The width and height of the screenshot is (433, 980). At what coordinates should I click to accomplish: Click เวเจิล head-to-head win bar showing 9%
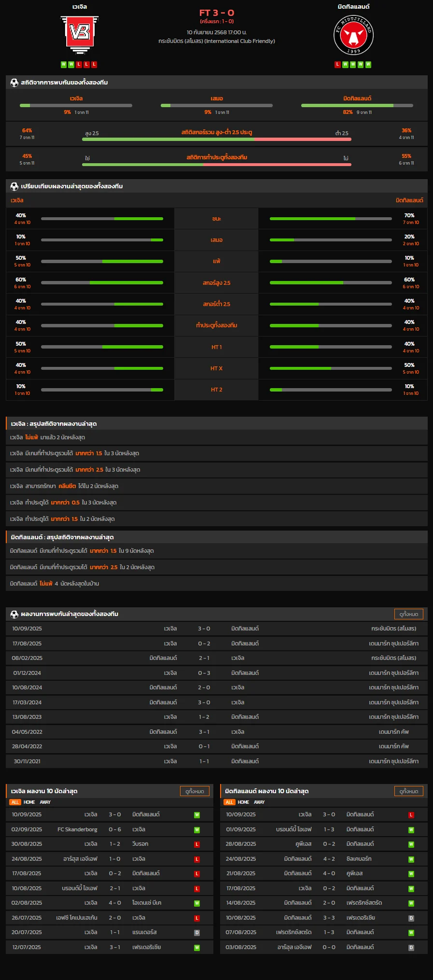(76, 105)
